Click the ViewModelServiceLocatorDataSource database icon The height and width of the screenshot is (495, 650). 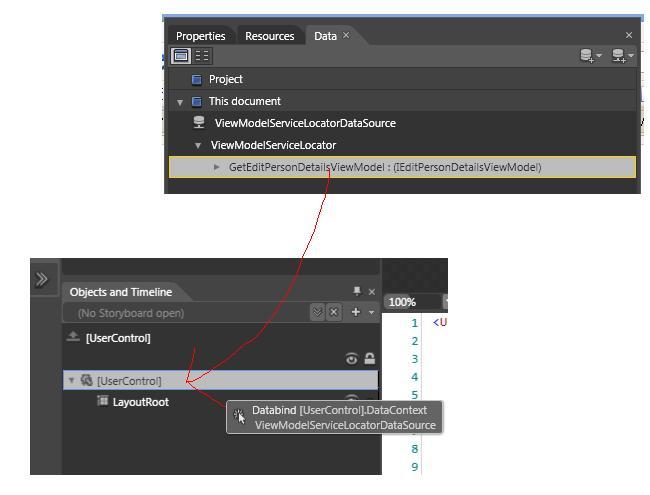[x=198, y=123]
